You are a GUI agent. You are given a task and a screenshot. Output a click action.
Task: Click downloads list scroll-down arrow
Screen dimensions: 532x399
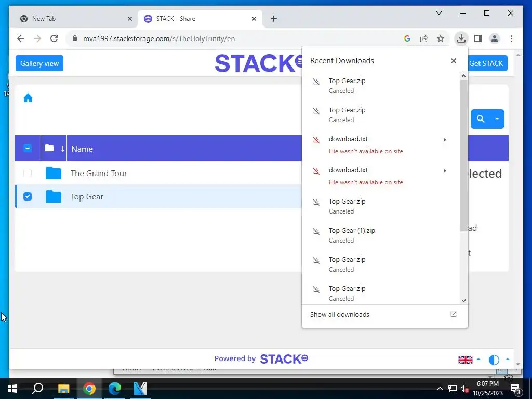(463, 301)
